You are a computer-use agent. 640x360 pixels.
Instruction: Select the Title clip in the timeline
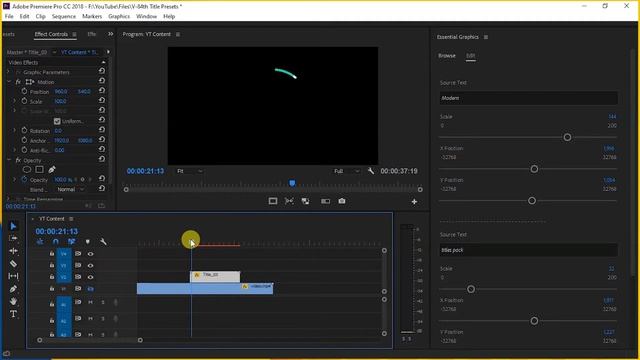point(215,277)
